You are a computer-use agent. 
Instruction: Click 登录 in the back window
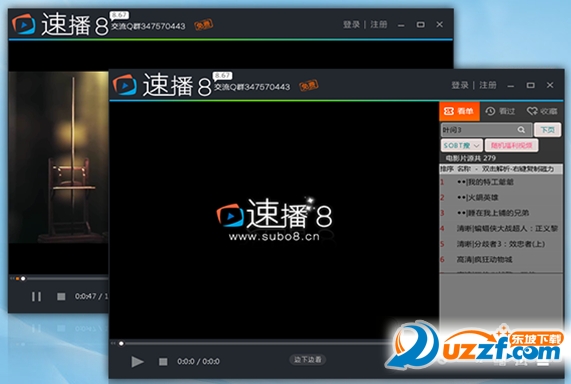tap(351, 24)
